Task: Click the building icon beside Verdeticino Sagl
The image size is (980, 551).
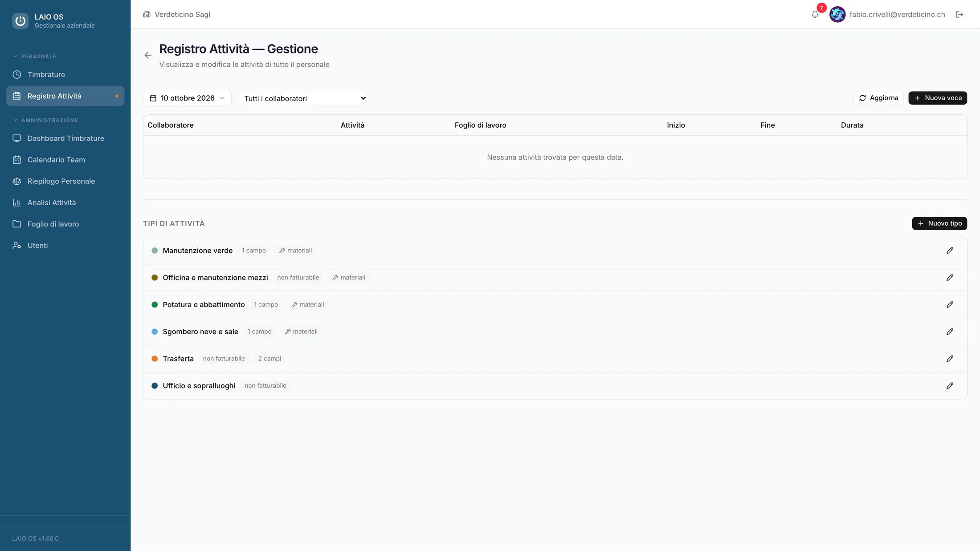Action: [x=147, y=14]
